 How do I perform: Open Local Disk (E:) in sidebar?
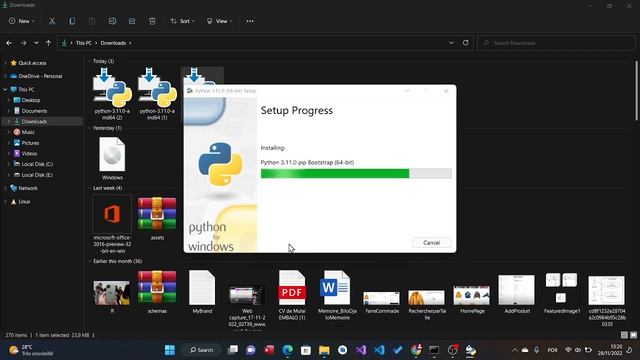click(x=37, y=175)
